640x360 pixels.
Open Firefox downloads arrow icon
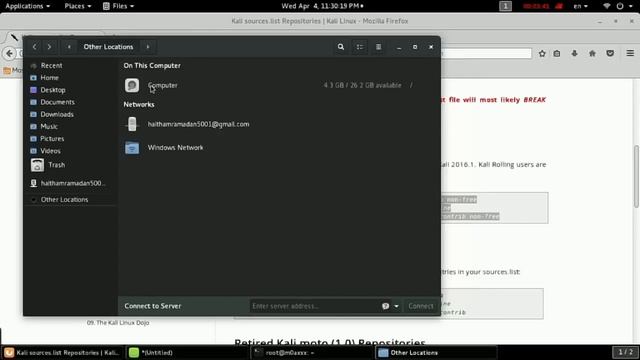click(x=574, y=53)
